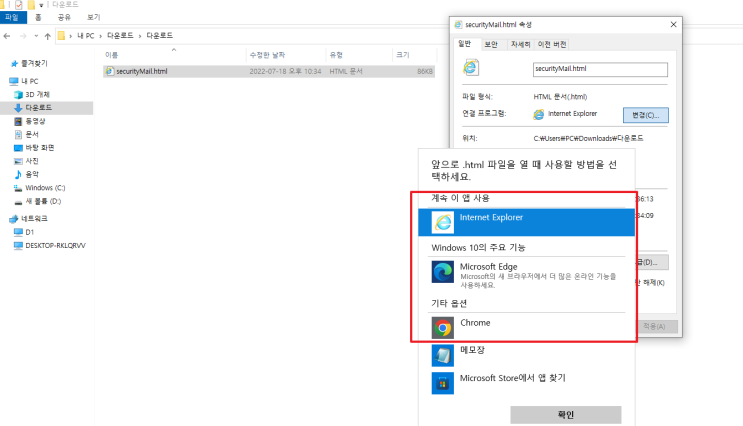Switch to the 일반 properties tab
743x426 pixels.
(465, 44)
